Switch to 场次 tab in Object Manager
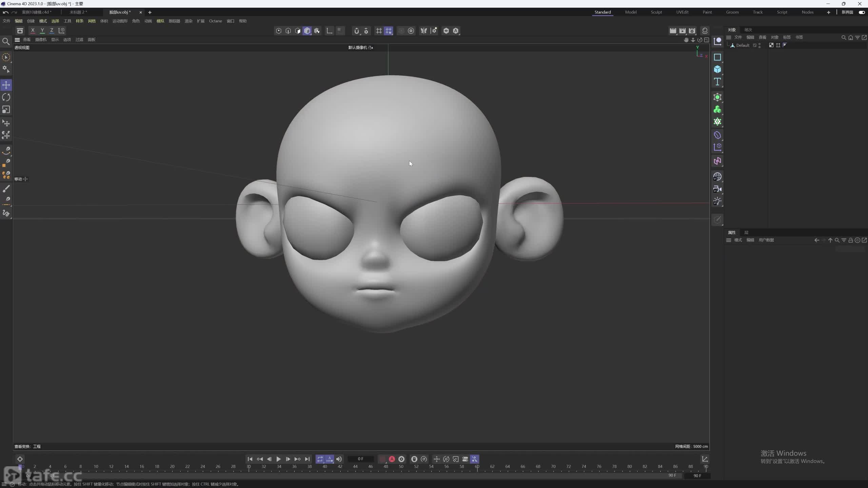 click(x=748, y=30)
